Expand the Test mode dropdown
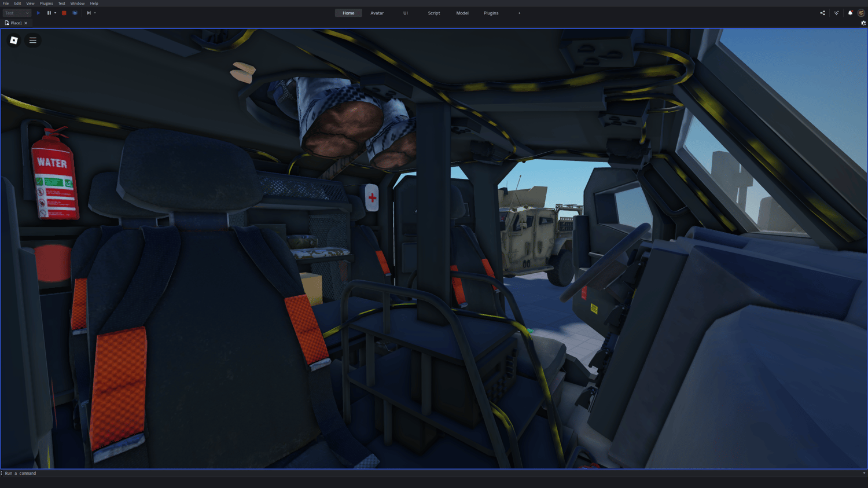 point(17,13)
